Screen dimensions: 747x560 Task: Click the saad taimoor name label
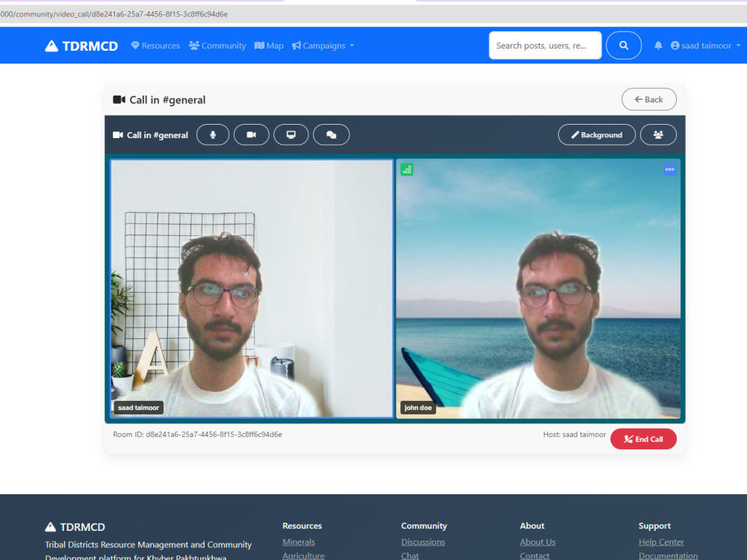coord(139,408)
